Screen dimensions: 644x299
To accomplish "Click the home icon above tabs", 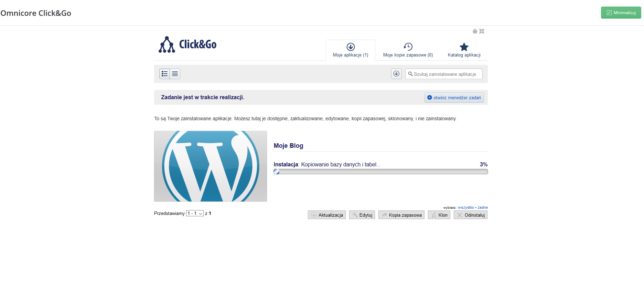I will tap(475, 31).
